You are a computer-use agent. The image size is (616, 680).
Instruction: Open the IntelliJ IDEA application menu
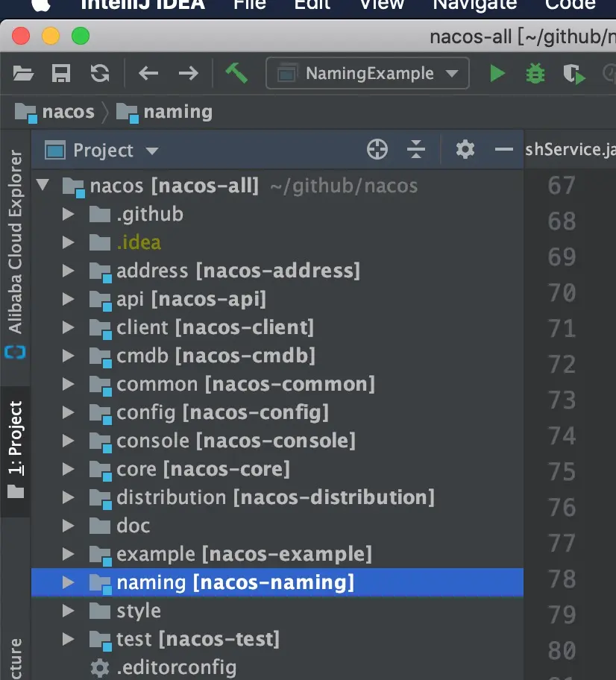tap(142, 4)
